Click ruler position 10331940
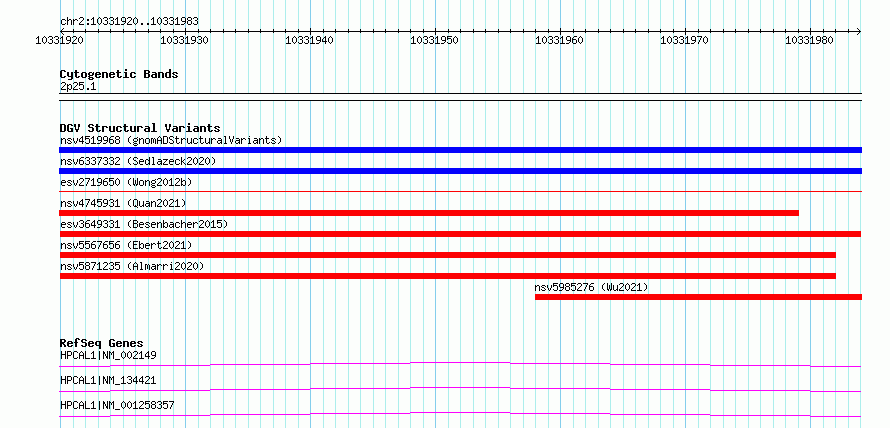Image resolution: width=890 pixels, height=428 pixels. (310, 40)
